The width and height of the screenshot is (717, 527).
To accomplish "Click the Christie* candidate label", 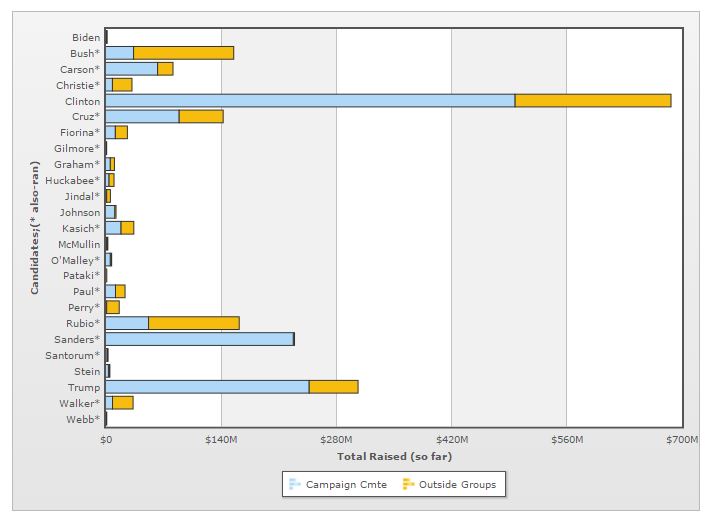I will (x=78, y=86).
